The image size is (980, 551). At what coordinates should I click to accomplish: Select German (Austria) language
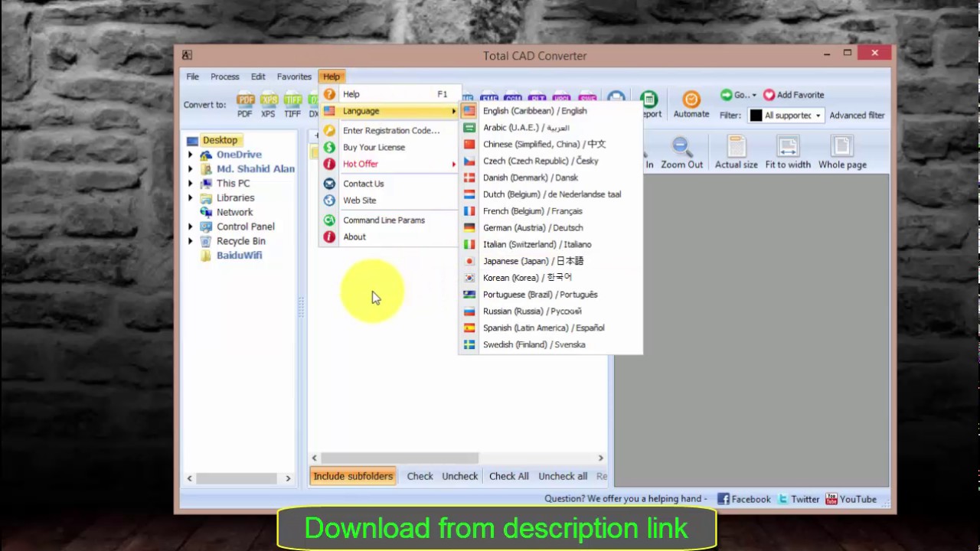(550, 228)
